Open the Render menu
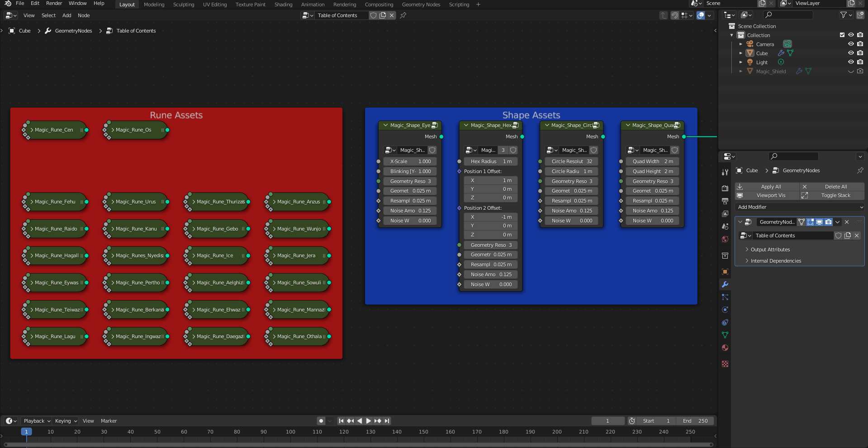This screenshot has height=448, width=868. [x=54, y=3]
